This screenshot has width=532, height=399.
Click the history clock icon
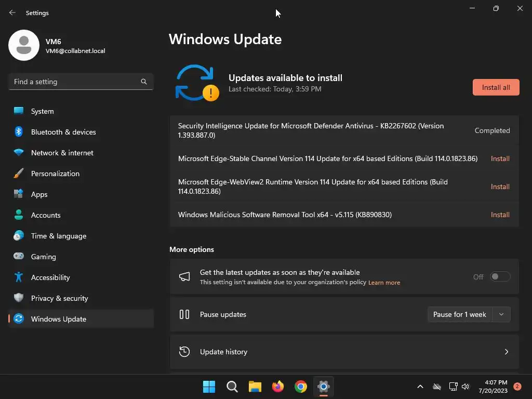coord(184,352)
